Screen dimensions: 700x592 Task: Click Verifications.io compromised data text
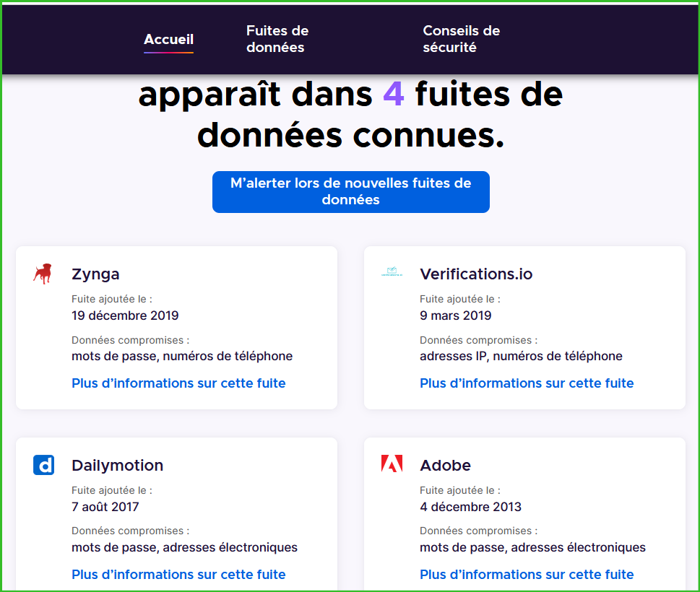521,356
